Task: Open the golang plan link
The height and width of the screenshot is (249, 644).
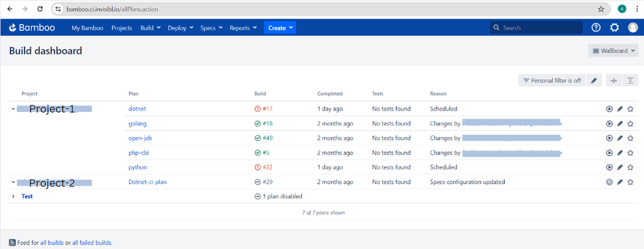Action: pyautogui.click(x=137, y=124)
